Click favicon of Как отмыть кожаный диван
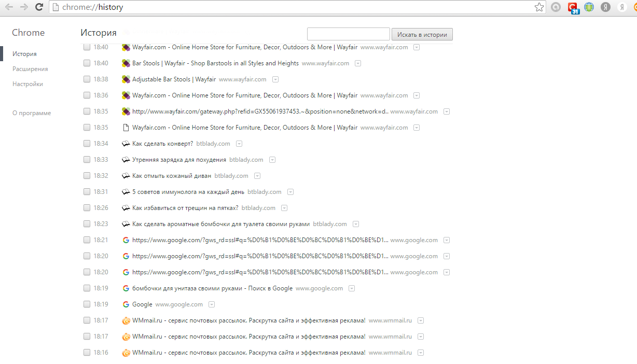This screenshot has height=364, width=637. coord(126,176)
